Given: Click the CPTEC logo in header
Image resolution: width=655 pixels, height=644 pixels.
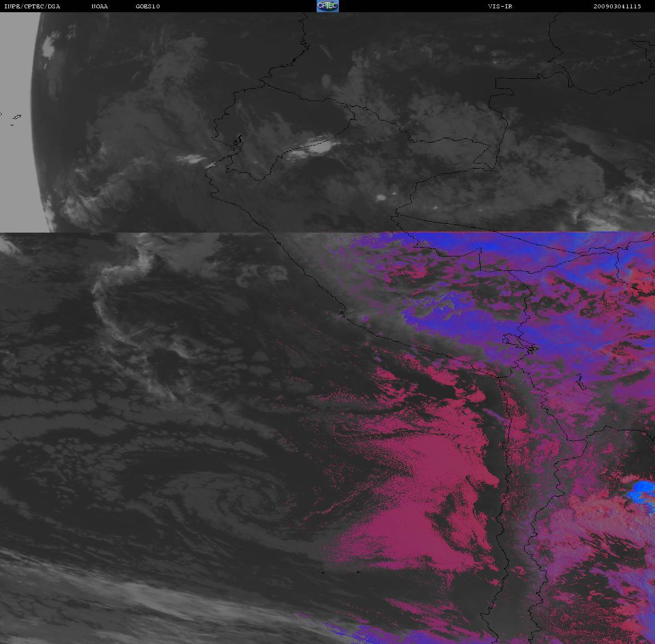Looking at the screenshot, I should [x=327, y=6].
